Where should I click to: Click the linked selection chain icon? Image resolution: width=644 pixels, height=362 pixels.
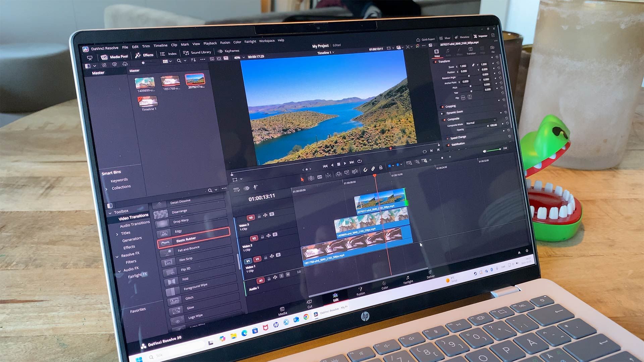373,169
